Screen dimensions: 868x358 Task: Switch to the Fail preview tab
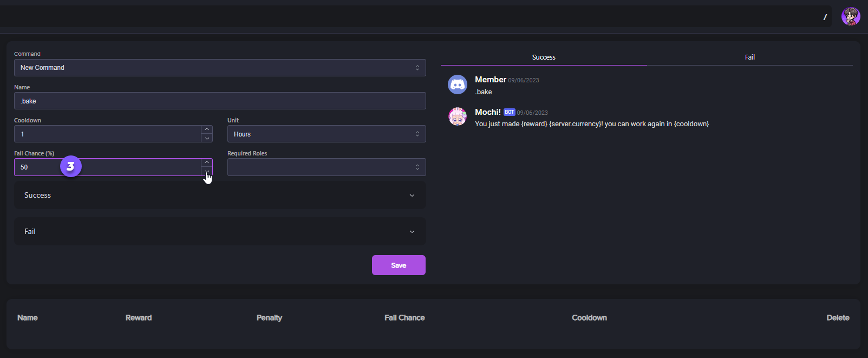749,57
